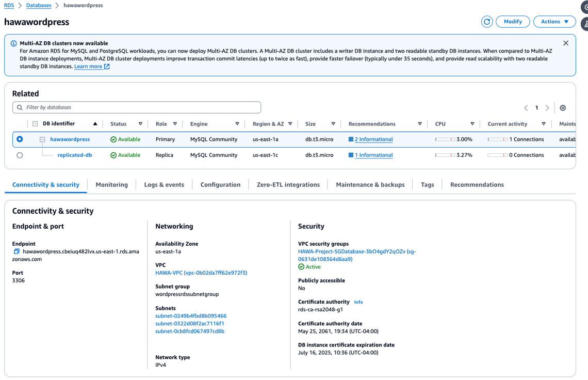
Task: Switch to the Monitoring tab
Action: point(112,185)
